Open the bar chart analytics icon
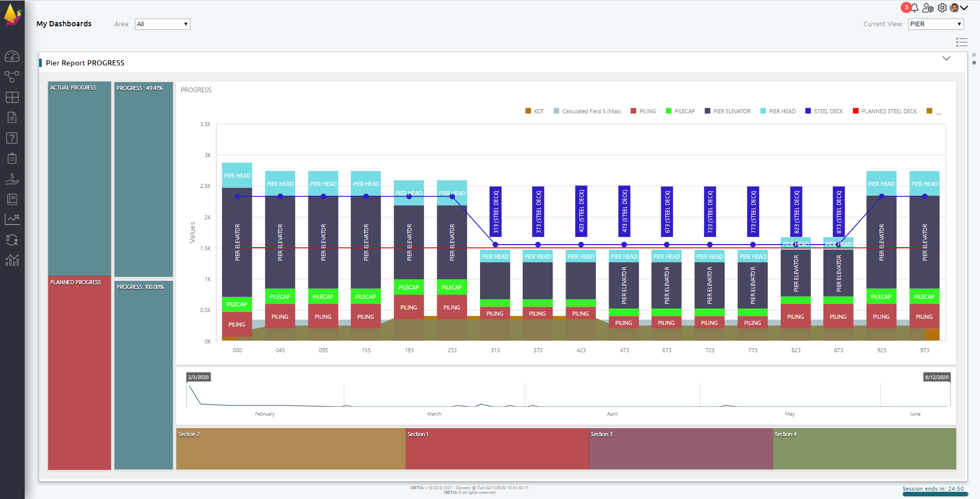 pyautogui.click(x=12, y=260)
